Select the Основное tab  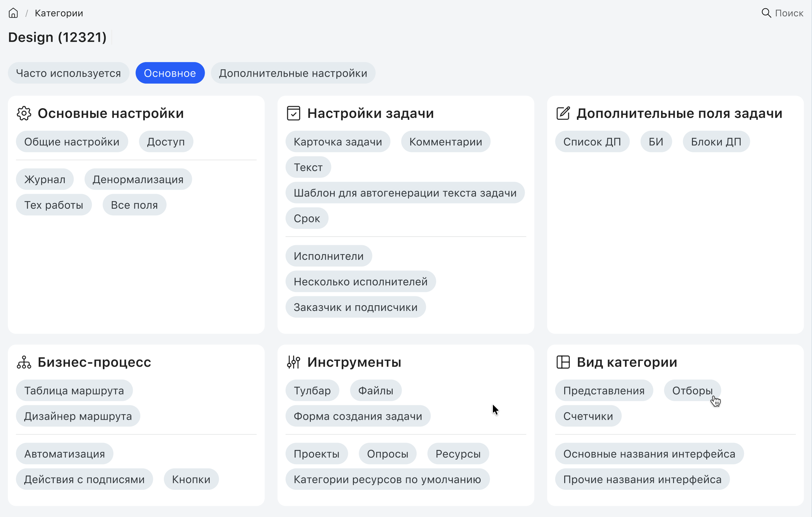pos(169,73)
